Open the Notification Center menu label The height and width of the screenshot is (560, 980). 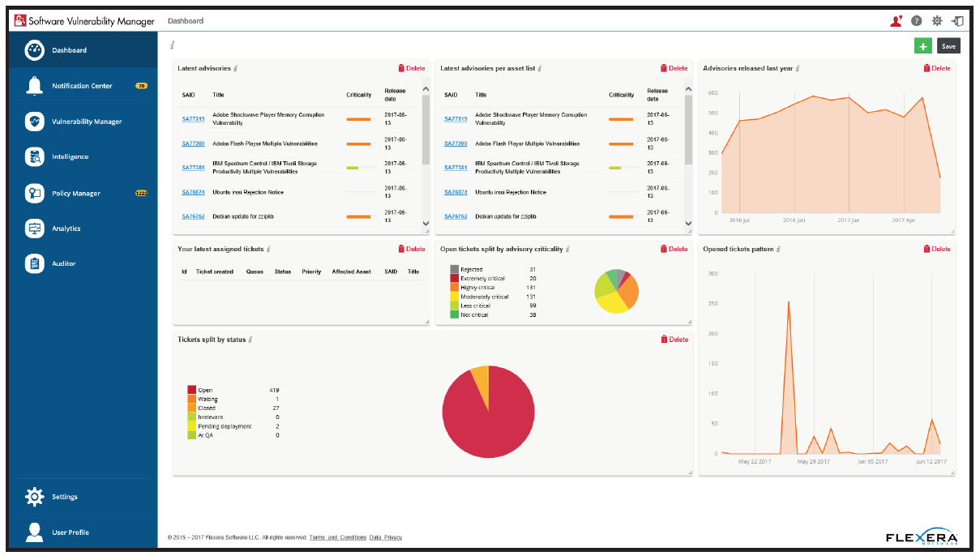[x=82, y=86]
